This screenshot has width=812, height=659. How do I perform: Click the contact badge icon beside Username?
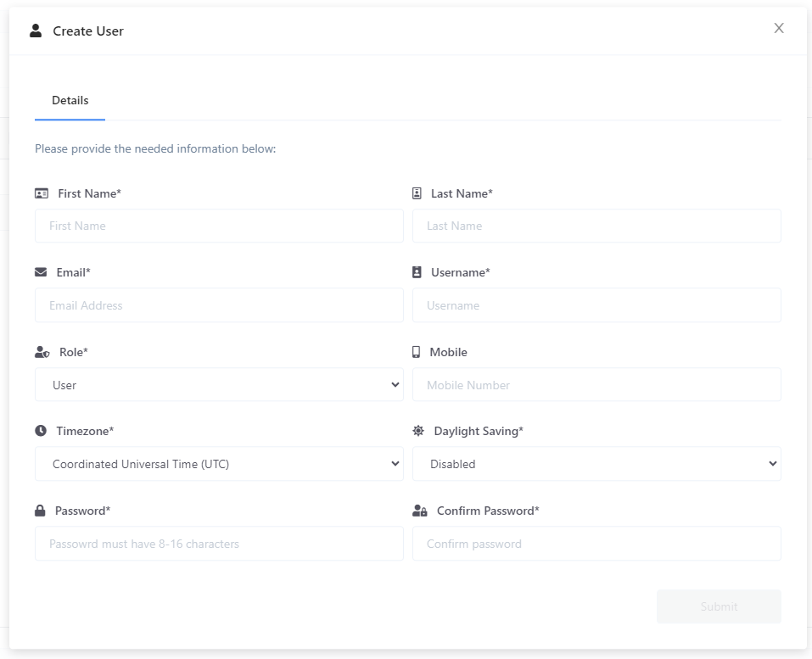(417, 272)
